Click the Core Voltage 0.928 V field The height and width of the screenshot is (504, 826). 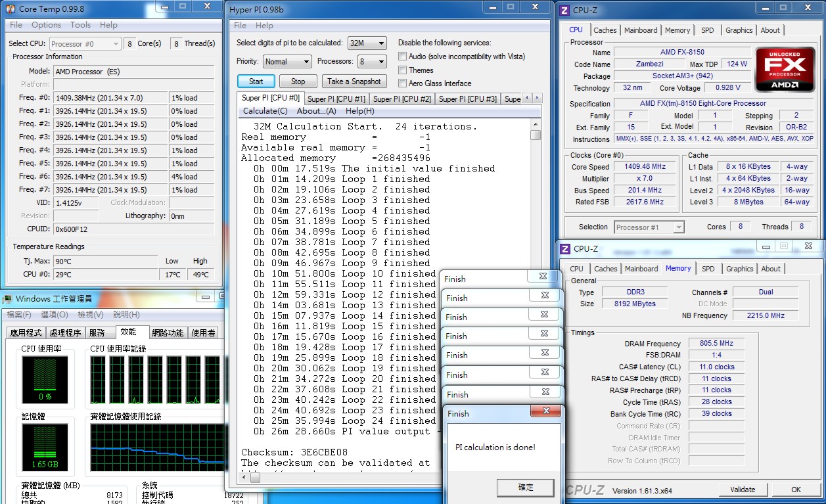[x=728, y=88]
